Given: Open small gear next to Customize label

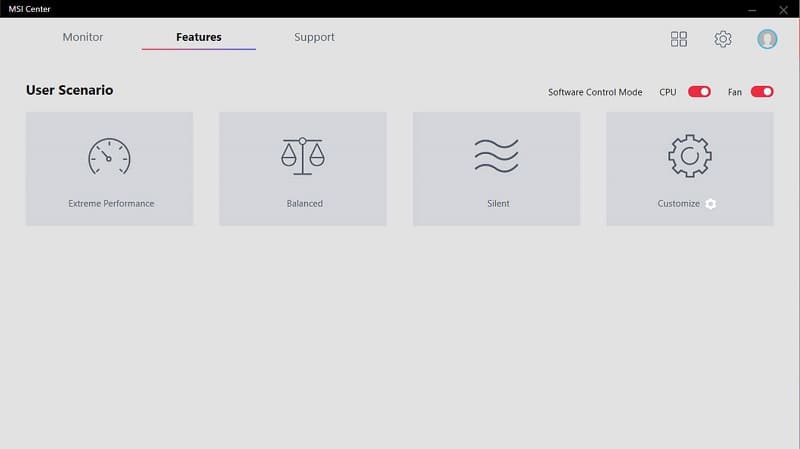Looking at the screenshot, I should click(x=711, y=204).
